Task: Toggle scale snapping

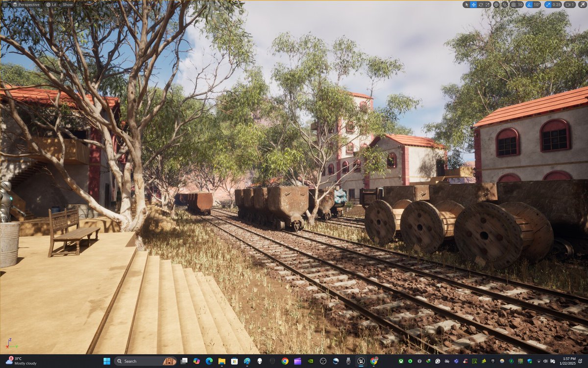Action: pos(548,4)
